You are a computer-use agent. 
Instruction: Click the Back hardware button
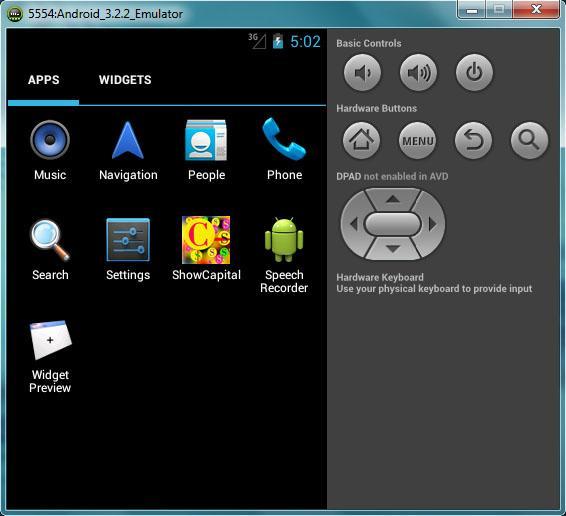tap(473, 140)
